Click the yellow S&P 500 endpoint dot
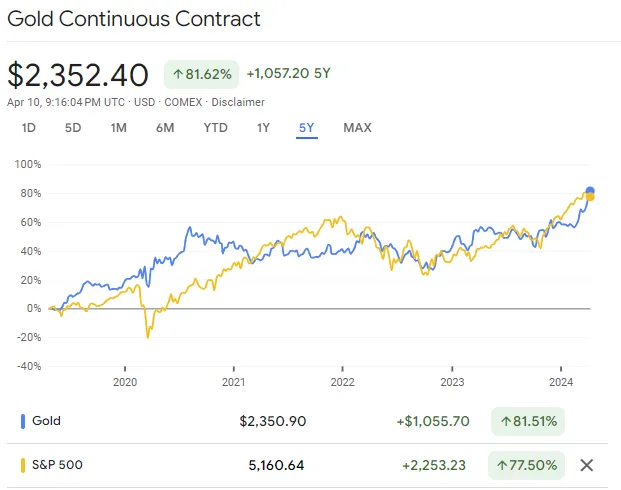Image resolution: width=621 pixels, height=490 pixels. [590, 197]
